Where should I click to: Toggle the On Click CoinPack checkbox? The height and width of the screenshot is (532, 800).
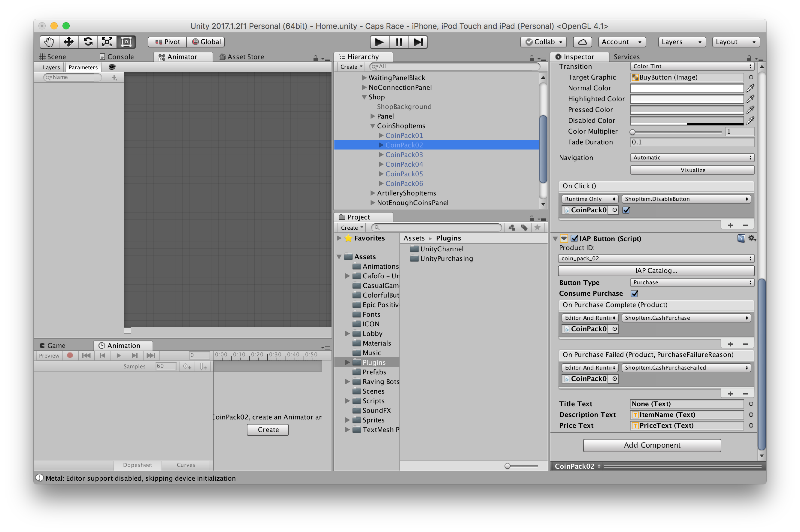coord(626,210)
